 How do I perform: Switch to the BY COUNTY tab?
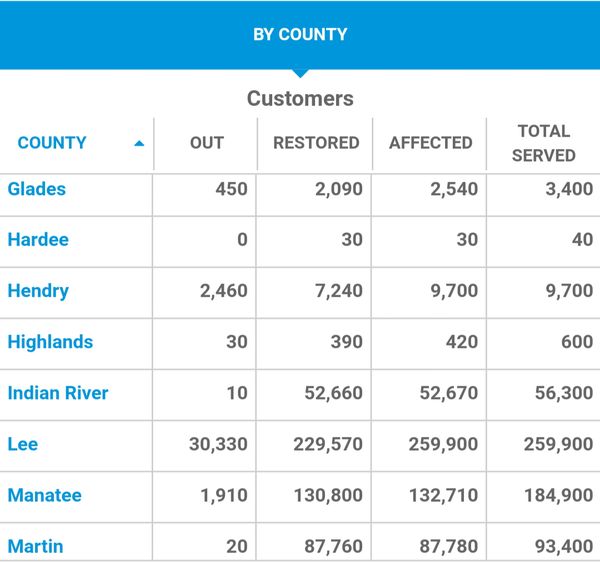(x=300, y=34)
